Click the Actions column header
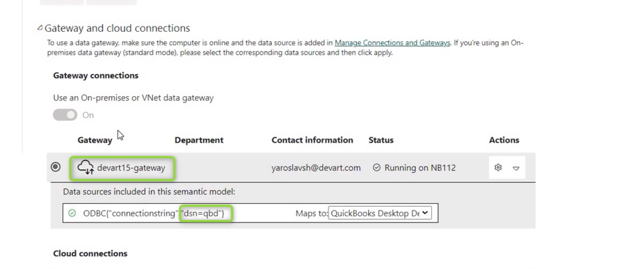The image size is (644, 269). tap(504, 140)
